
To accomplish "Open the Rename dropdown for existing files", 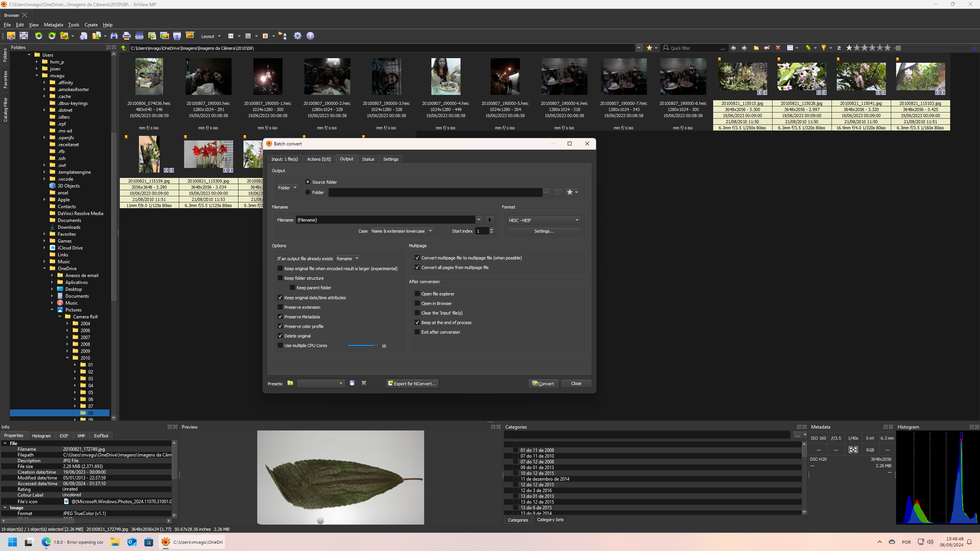I will click(348, 259).
